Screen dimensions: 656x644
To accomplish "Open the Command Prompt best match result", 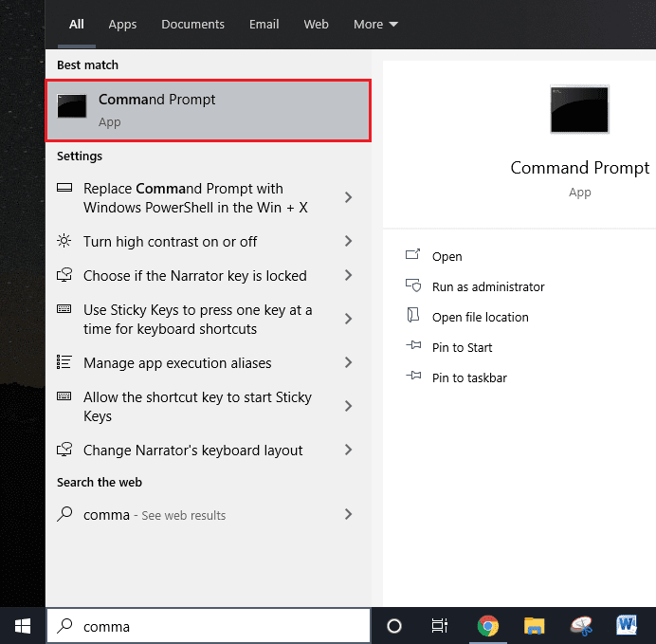I will point(208,110).
